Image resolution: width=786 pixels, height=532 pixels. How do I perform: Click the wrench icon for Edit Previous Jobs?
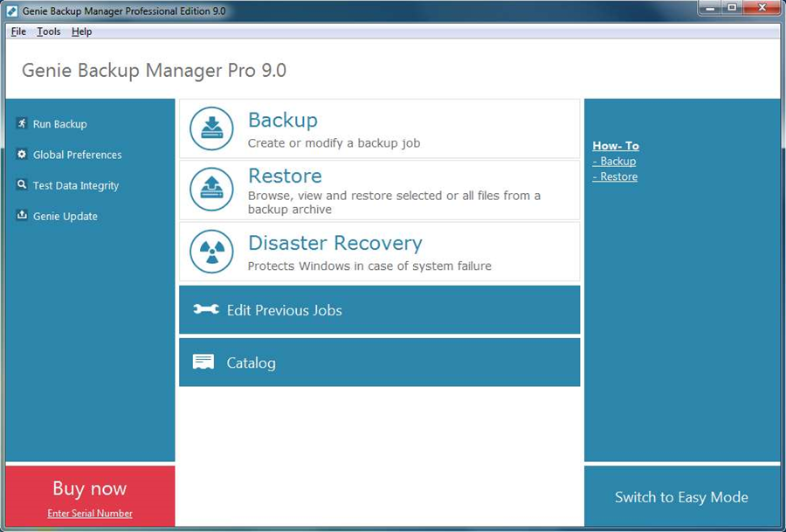[206, 309]
